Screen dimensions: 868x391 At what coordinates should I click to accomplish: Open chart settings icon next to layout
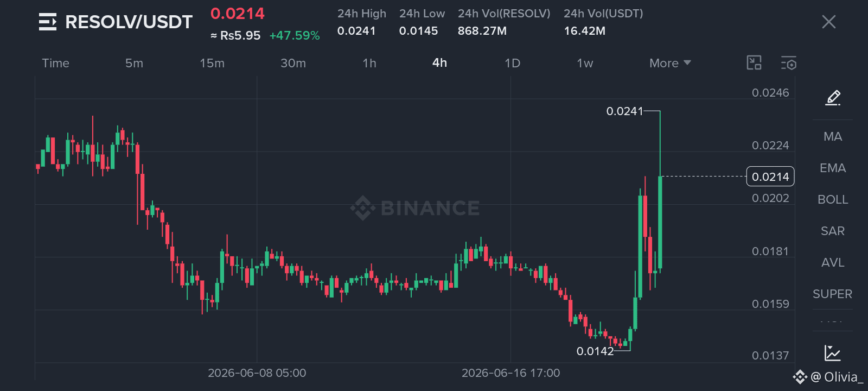click(x=789, y=63)
